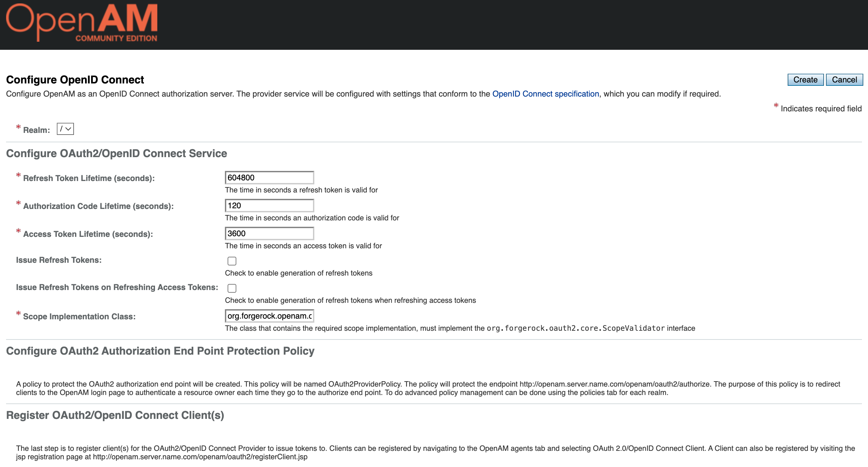Focus the Scope Implementation Class input field
868x467 pixels.
pyautogui.click(x=269, y=316)
